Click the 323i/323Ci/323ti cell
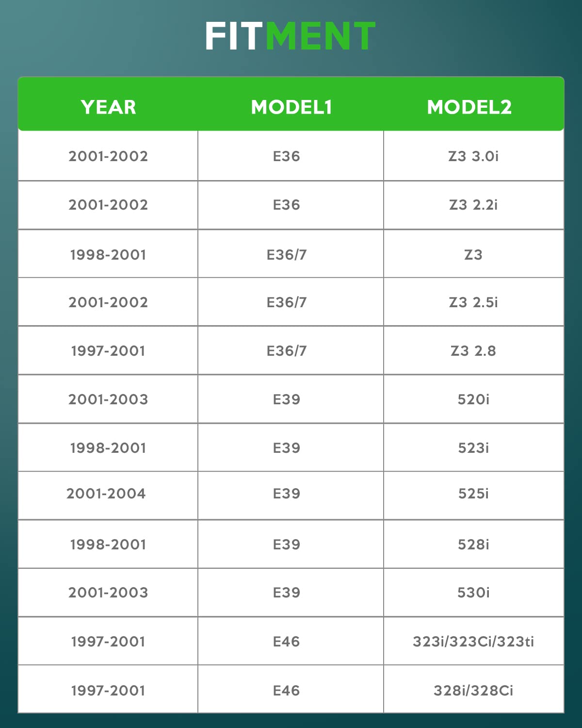Image resolution: width=582 pixels, height=728 pixels. [473, 642]
